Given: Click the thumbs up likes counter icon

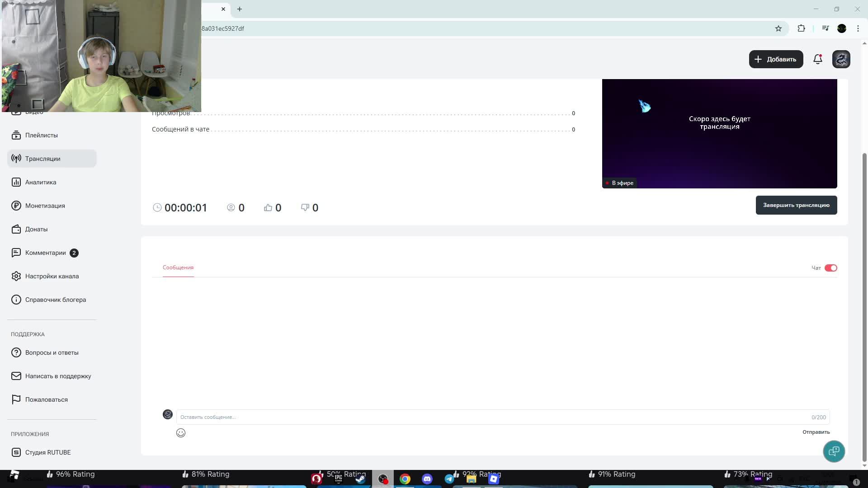Looking at the screenshot, I should point(268,207).
